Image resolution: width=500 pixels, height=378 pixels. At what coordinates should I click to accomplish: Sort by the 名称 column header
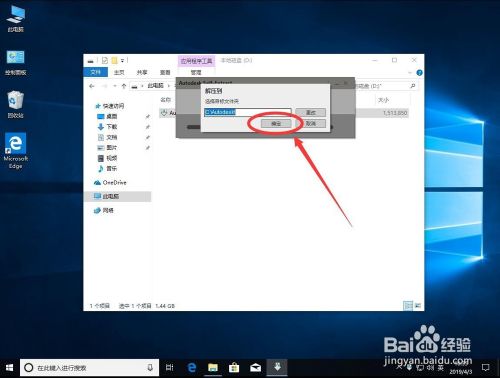coord(166,99)
